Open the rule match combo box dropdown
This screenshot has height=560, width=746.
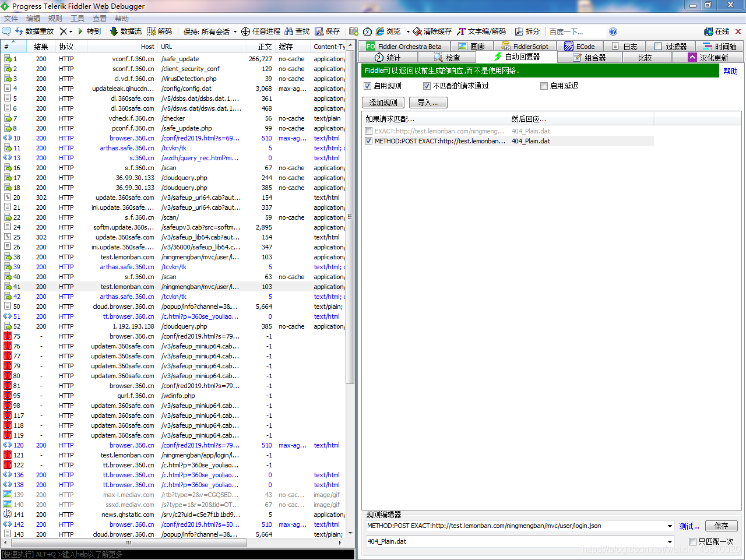tap(670, 526)
